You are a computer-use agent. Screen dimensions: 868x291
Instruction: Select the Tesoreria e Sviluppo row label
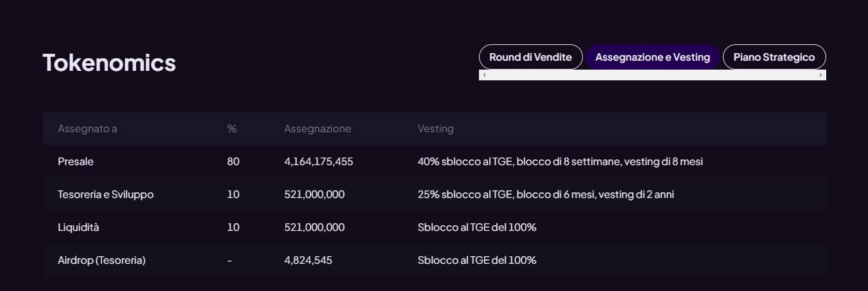pos(105,194)
